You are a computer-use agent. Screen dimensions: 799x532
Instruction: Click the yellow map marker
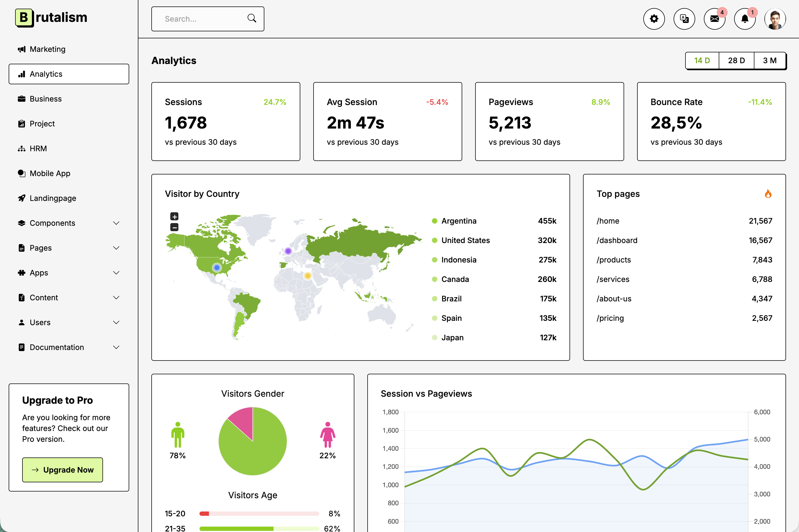308,276
